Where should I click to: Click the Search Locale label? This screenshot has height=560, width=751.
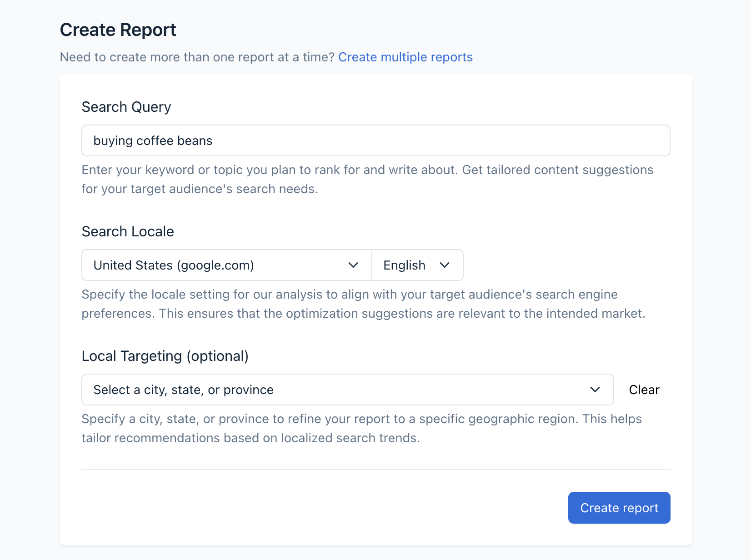(128, 231)
